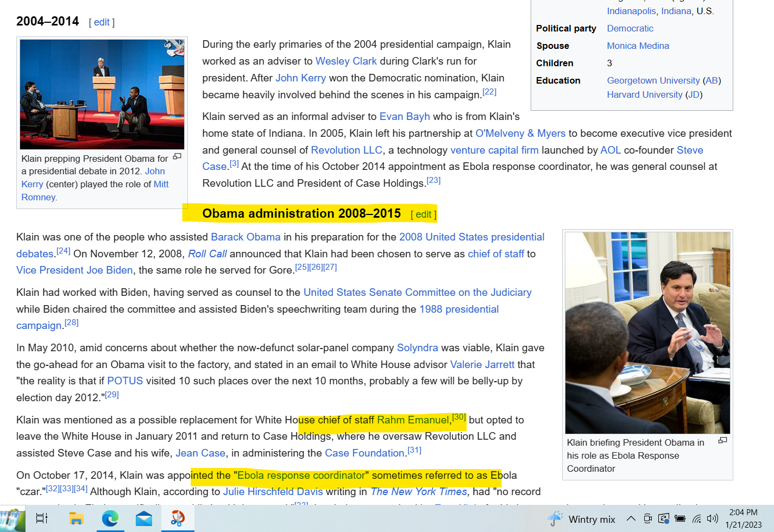Follow the Roll Call link
The width and height of the screenshot is (774, 532).
(x=207, y=254)
